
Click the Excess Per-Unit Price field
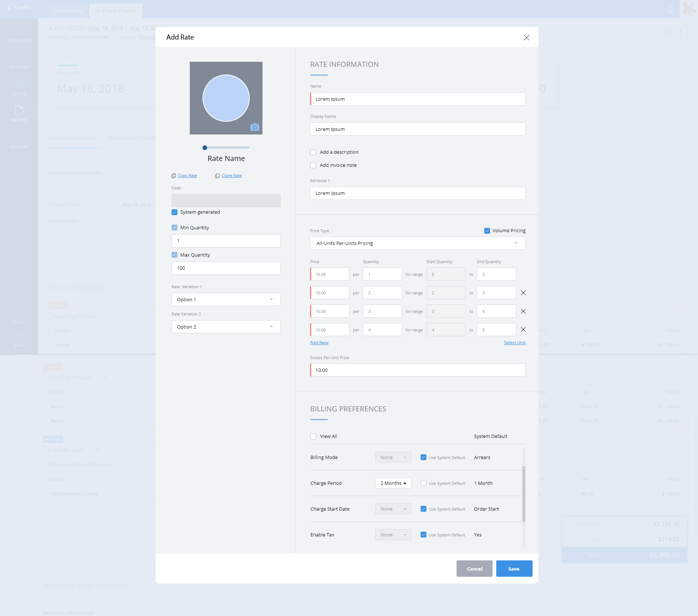pyautogui.click(x=417, y=370)
